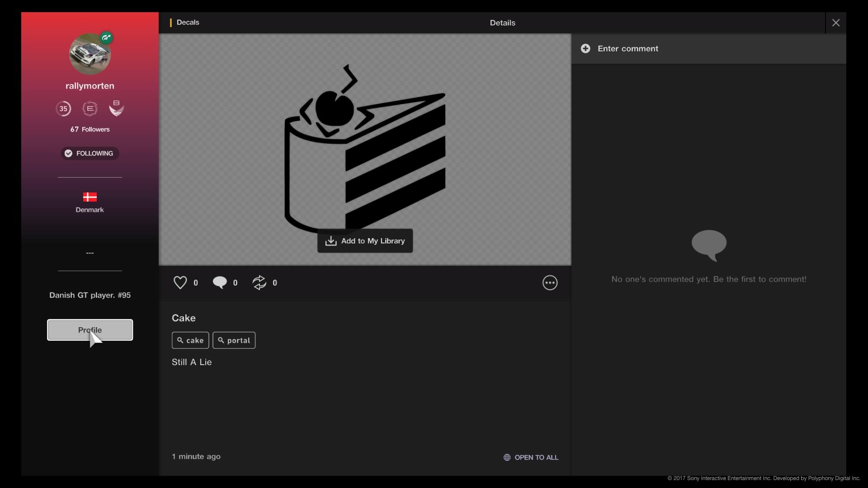The height and width of the screenshot is (488, 868).
Task: Click the 'Still A Lie' description
Action: pos(192,362)
